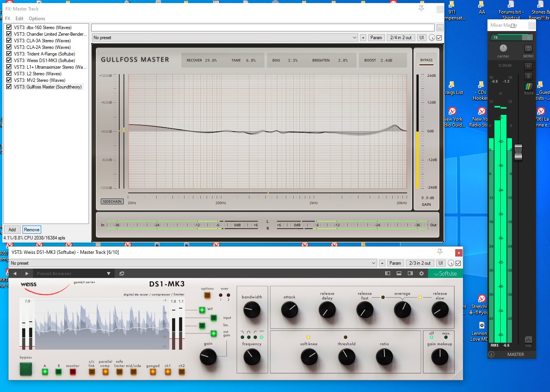Toggle the bottom panel layout icon in Softube bar
Screen dimensions: 550x392
[x=399, y=274]
